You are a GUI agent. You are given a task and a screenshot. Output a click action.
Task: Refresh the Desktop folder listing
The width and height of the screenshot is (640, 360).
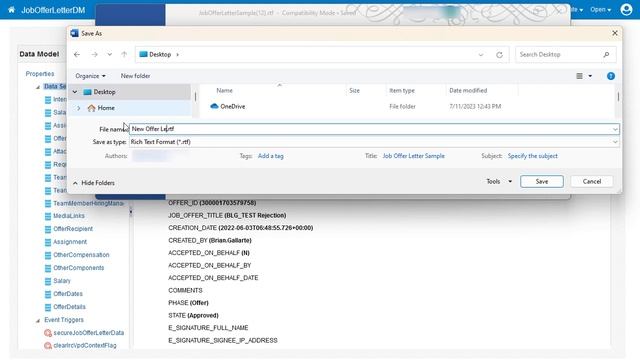499,55
